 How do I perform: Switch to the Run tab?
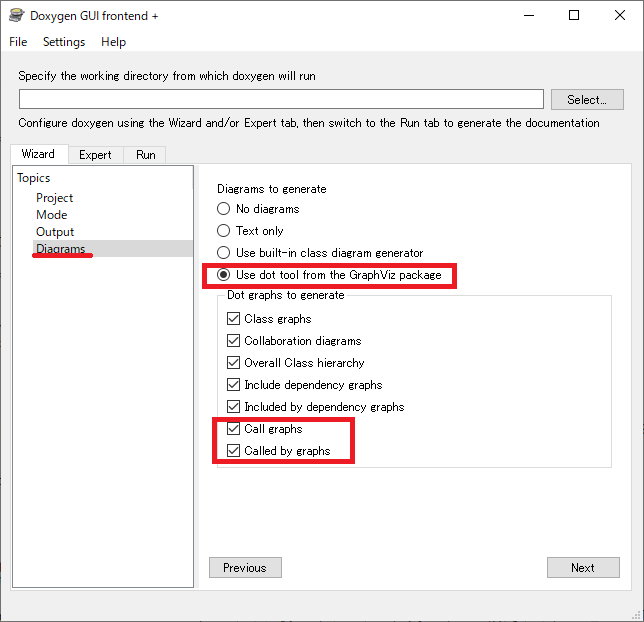tap(146, 155)
